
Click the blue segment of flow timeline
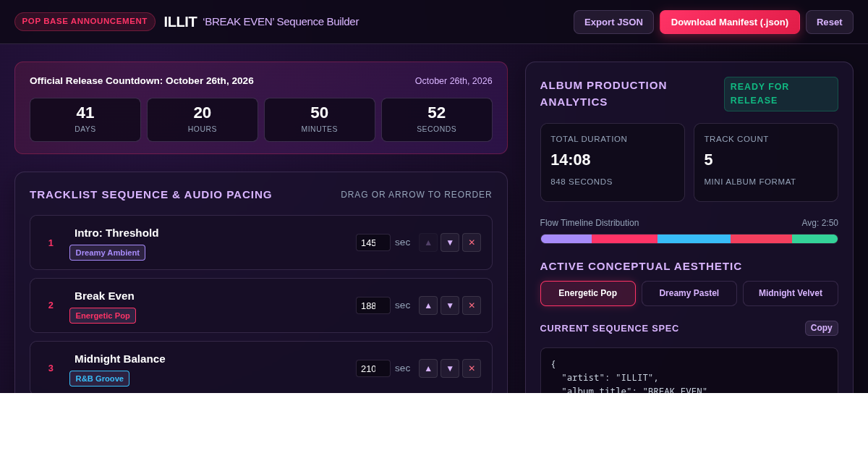(694, 239)
